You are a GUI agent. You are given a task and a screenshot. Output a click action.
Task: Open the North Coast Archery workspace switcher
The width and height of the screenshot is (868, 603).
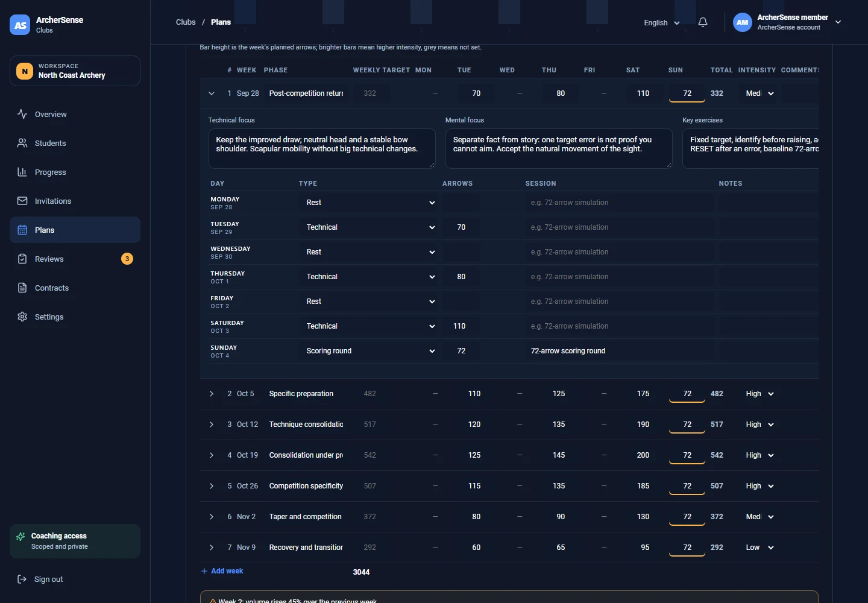click(75, 71)
